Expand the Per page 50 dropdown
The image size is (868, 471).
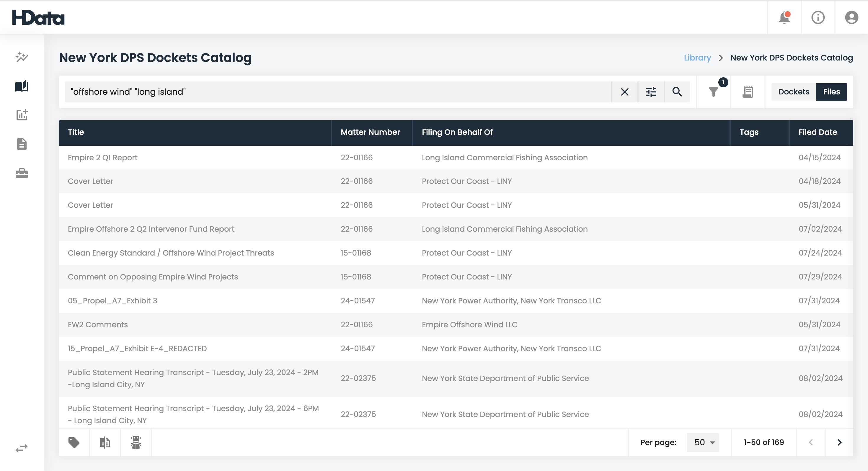(703, 442)
